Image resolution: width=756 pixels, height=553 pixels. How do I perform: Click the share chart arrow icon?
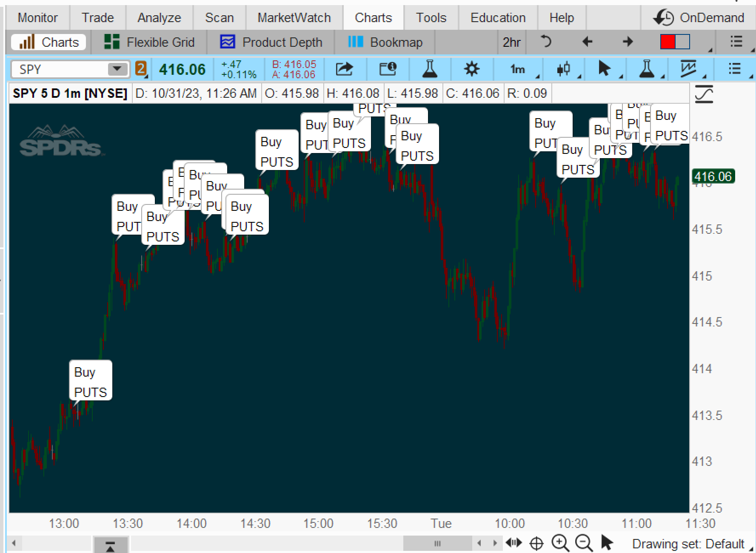tap(344, 69)
